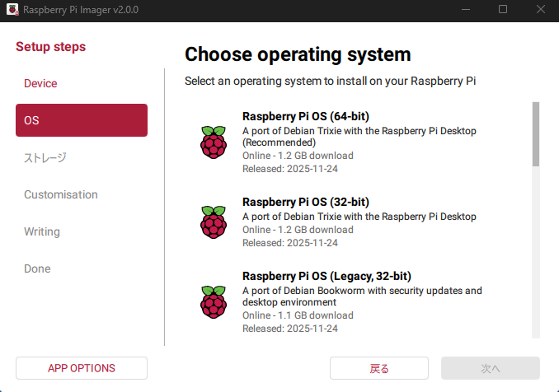Image resolution: width=559 pixels, height=392 pixels.
Task: Click the Raspberry Pi Imager title bar icon
Action: (x=12, y=9)
